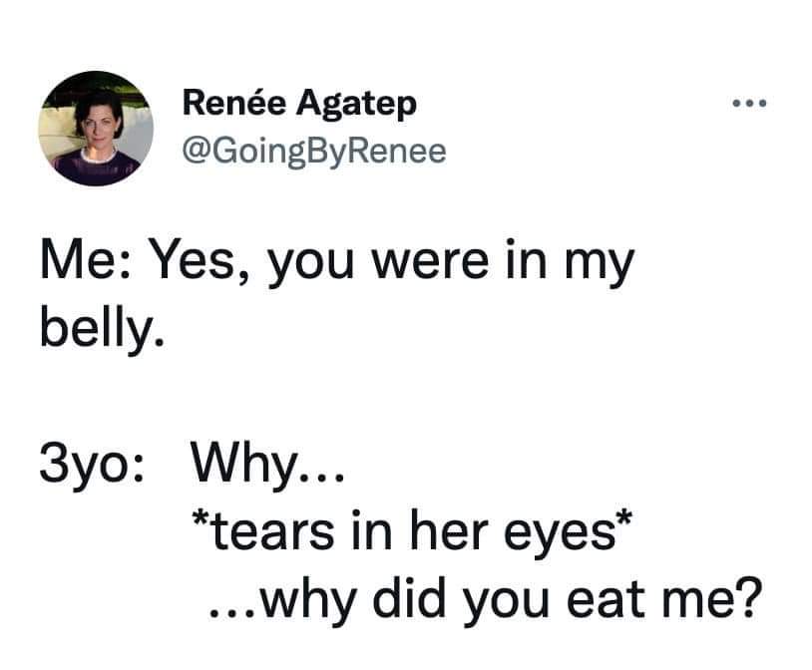The image size is (812, 670).
Task: Select the "Me:" speaker label
Action: [87, 265]
